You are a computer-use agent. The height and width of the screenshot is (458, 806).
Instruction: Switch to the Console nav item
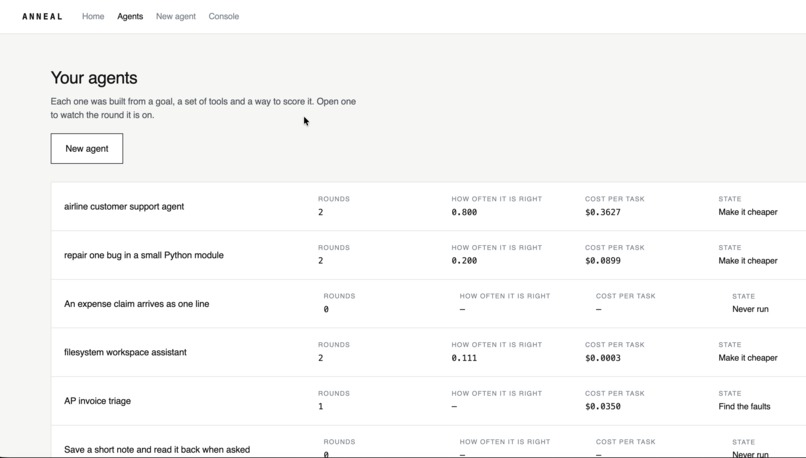(224, 16)
